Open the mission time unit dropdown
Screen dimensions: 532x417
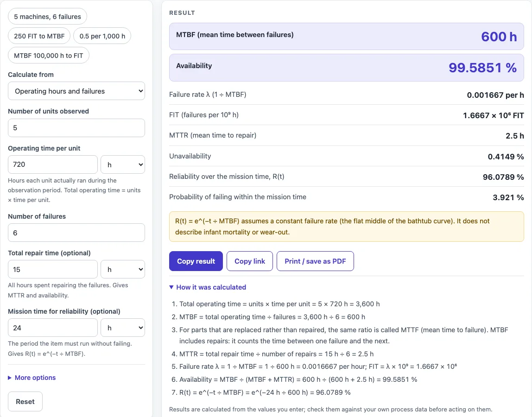123,328
